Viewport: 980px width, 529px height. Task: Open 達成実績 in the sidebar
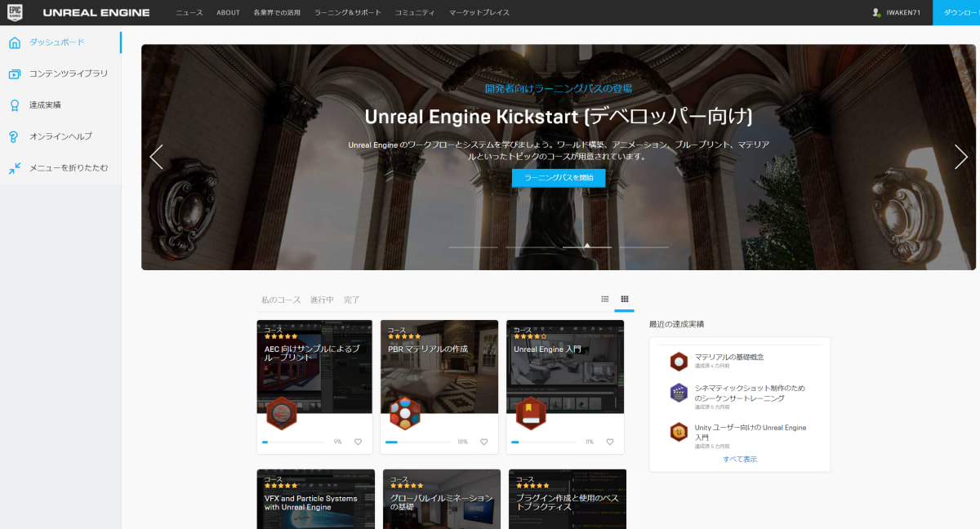(45, 105)
